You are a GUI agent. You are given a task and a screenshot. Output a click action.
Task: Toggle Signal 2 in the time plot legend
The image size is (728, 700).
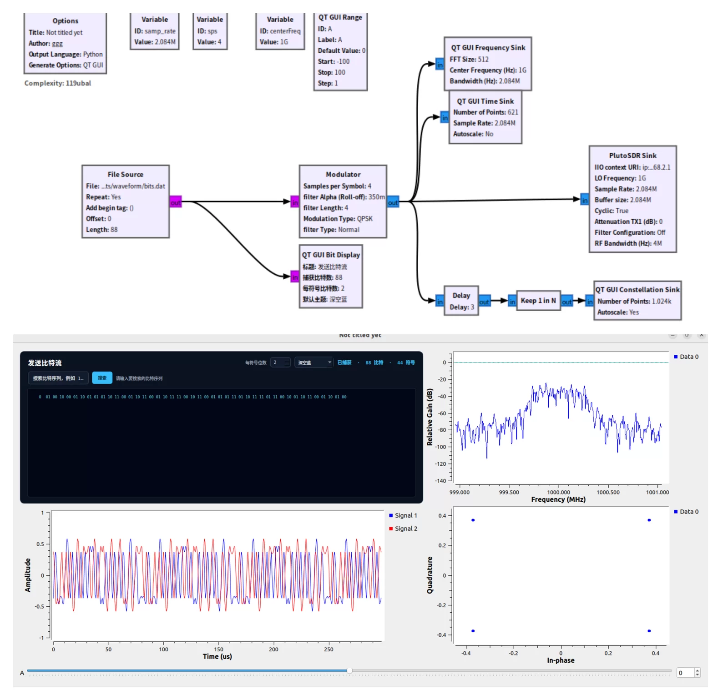(403, 529)
